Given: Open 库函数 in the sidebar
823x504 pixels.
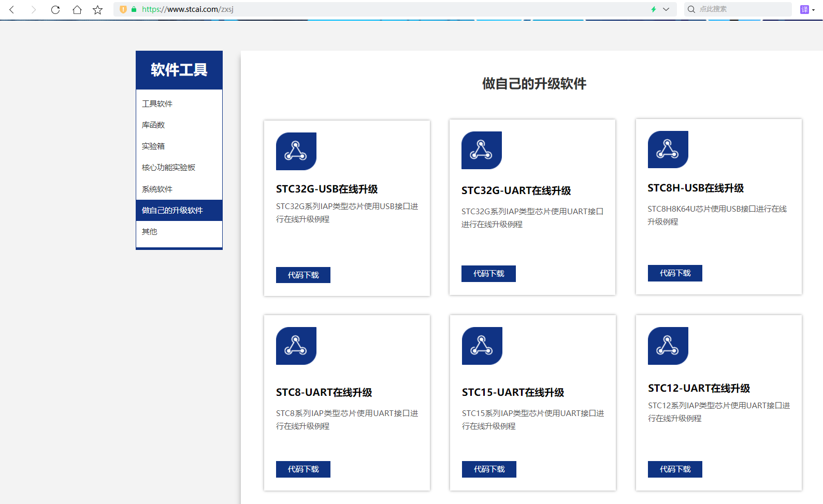Looking at the screenshot, I should [179, 125].
